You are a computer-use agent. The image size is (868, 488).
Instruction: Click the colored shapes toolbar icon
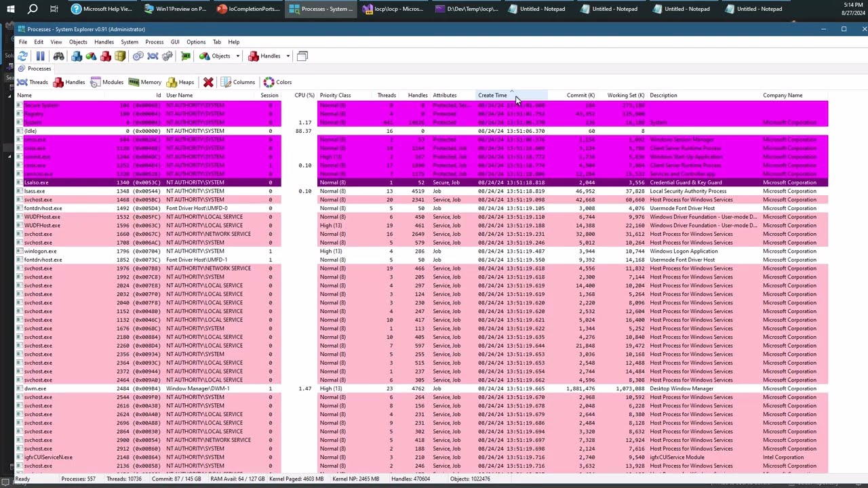click(91, 56)
